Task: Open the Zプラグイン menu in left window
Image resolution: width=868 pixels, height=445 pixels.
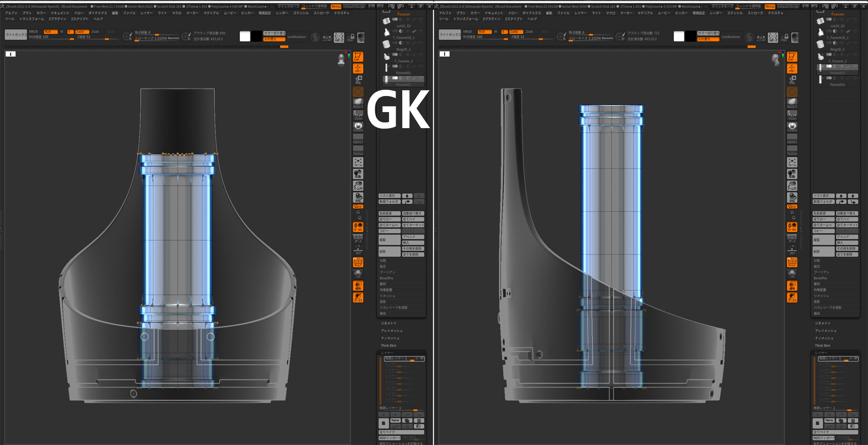Action: [57, 19]
